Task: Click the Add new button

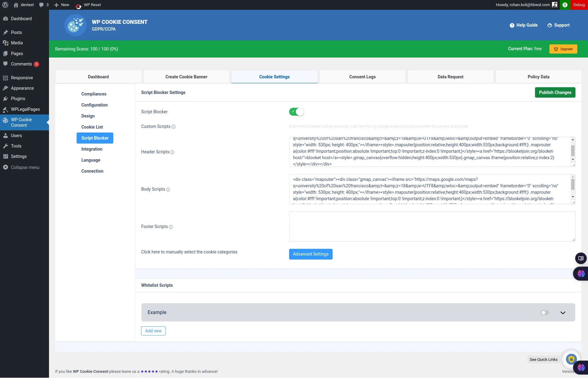Action: click(153, 331)
